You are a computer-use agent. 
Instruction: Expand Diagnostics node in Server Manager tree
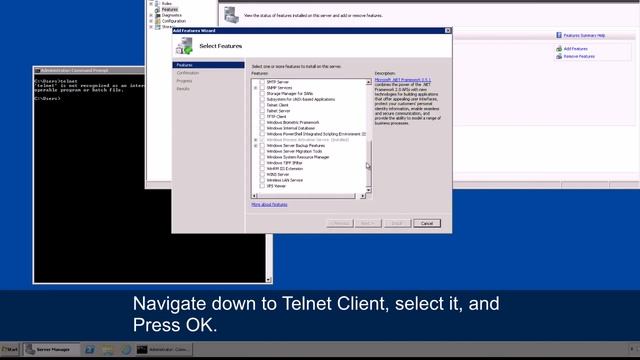click(x=151, y=15)
